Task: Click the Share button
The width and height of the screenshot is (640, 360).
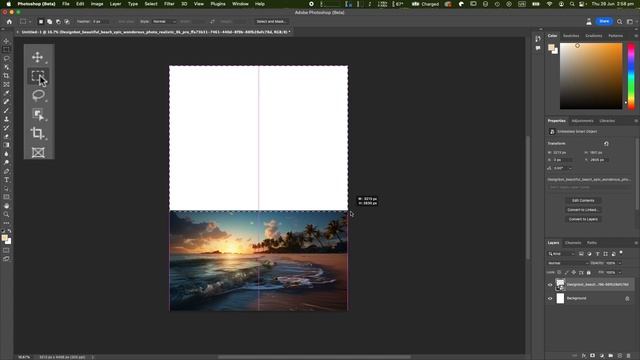Action: pyautogui.click(x=604, y=21)
